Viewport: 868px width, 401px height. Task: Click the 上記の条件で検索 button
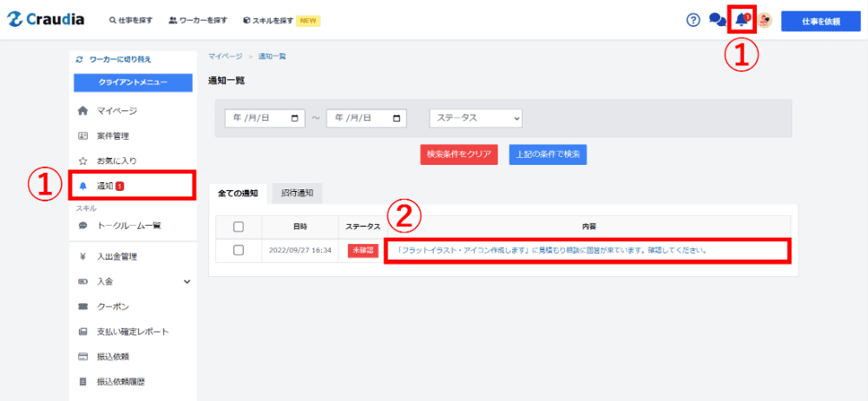pos(548,154)
